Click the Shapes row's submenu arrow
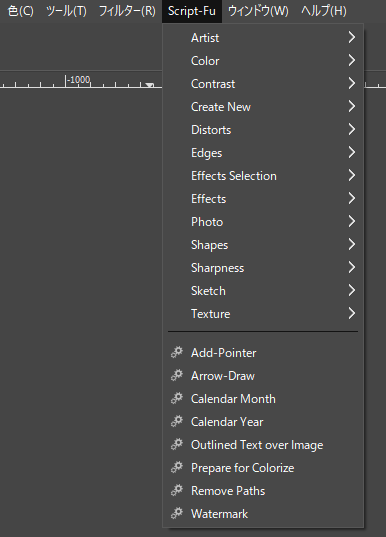 (x=352, y=244)
